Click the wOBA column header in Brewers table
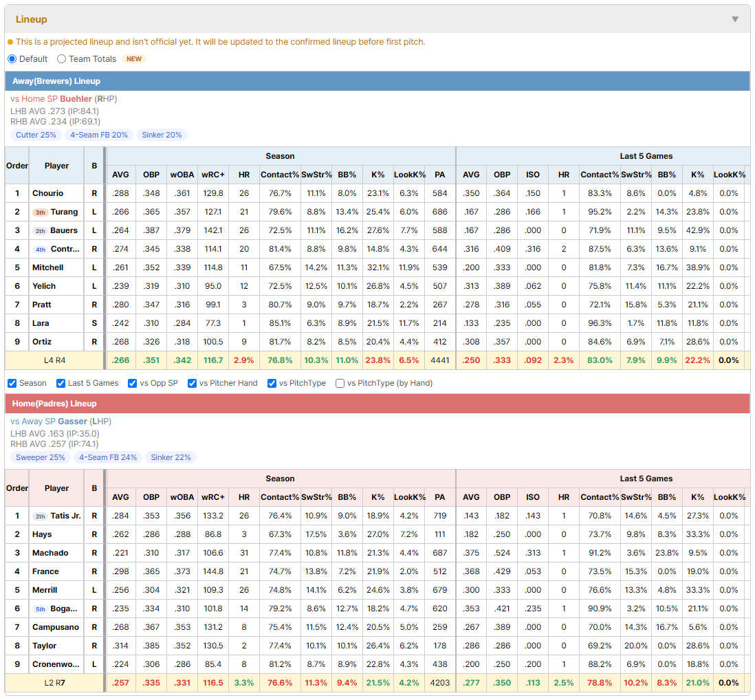Image resolution: width=755 pixels, height=700 pixels. point(182,175)
